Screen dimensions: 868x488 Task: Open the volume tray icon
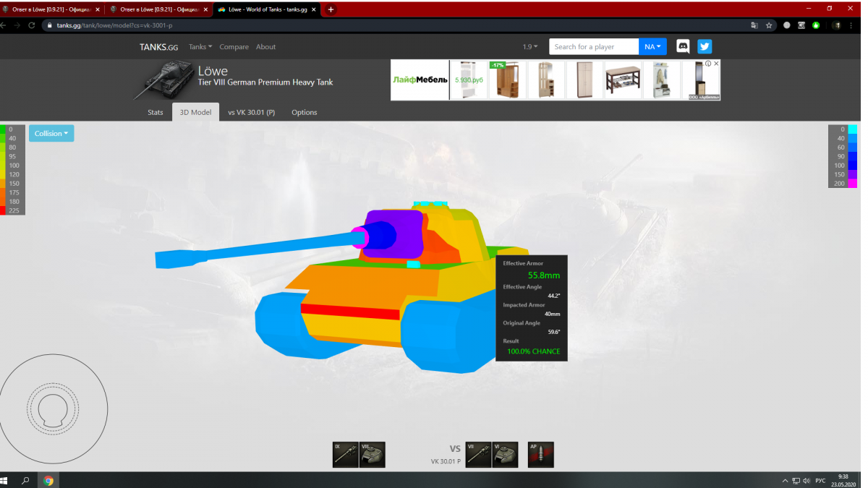807,480
